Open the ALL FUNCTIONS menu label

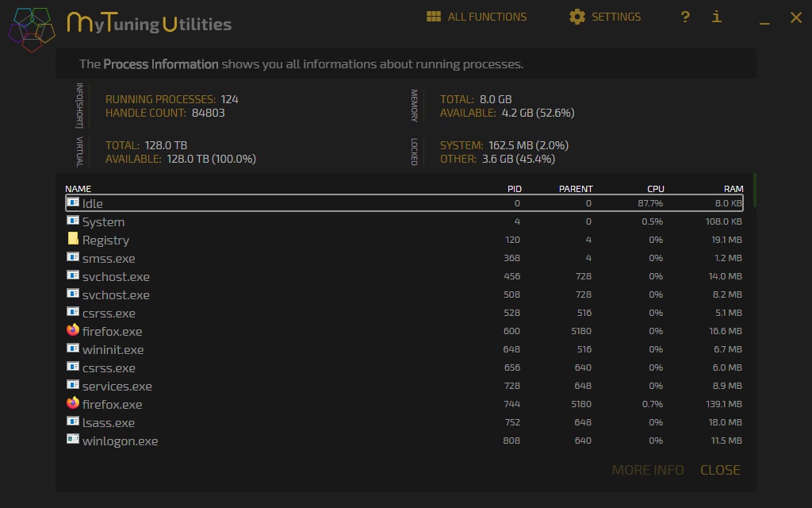click(x=487, y=17)
